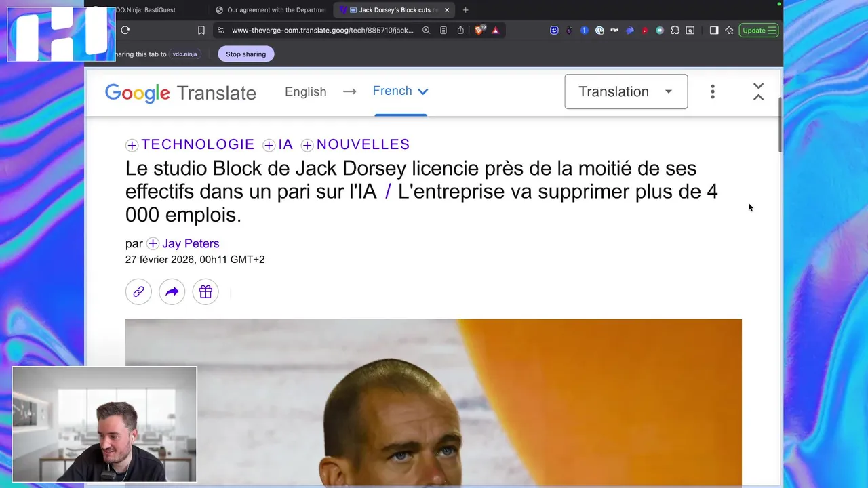The image size is (868, 488).
Task: Follow the TECHNOLOGIE topic plus icon
Action: pyautogui.click(x=132, y=145)
